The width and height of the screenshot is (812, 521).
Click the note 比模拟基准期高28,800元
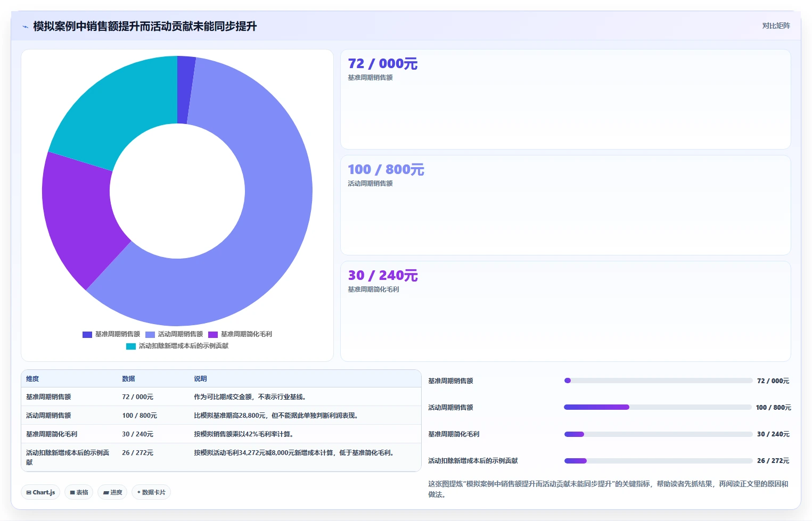[230, 416]
